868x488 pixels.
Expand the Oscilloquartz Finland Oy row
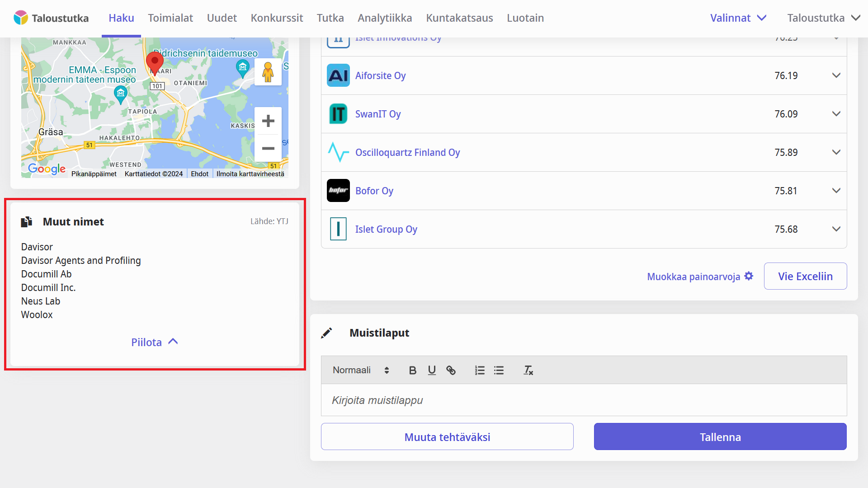836,152
